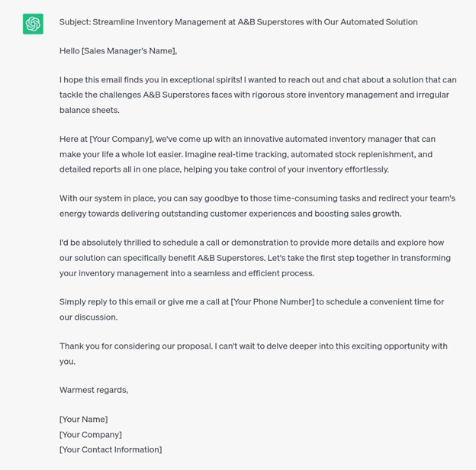Click the 'Warmest regards,' closing
Viewport: 476px width, 470px height.
[94, 390]
